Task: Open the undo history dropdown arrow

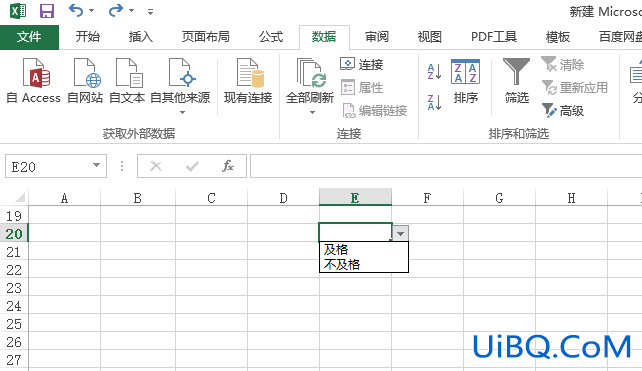Action: [91, 11]
